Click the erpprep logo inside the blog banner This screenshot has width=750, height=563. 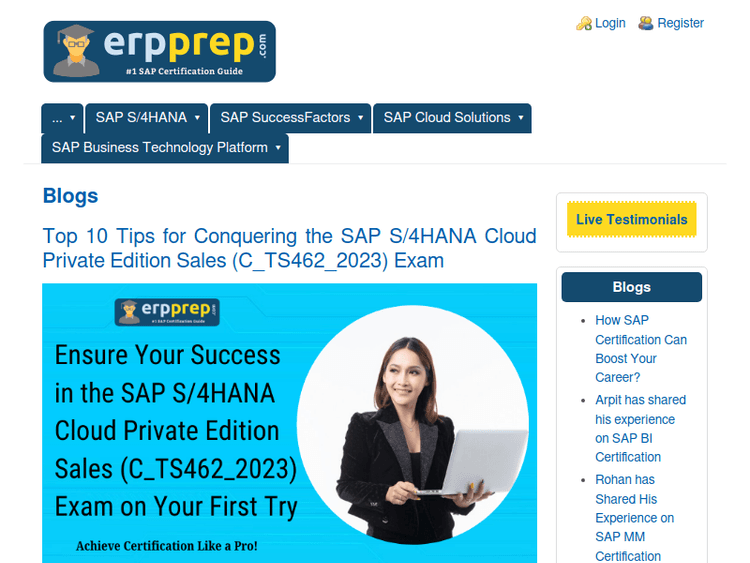click(167, 312)
